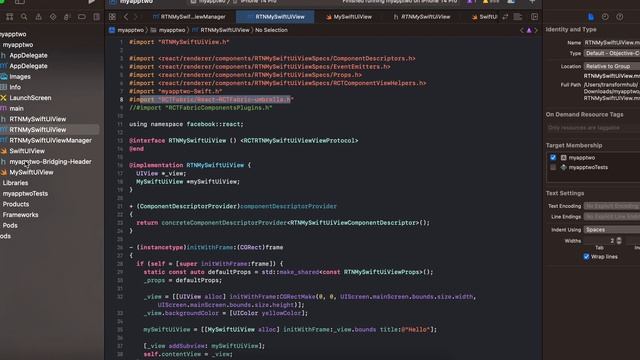640x360 pixels.
Task: Click the Info plist table icon
Action: 4,87
